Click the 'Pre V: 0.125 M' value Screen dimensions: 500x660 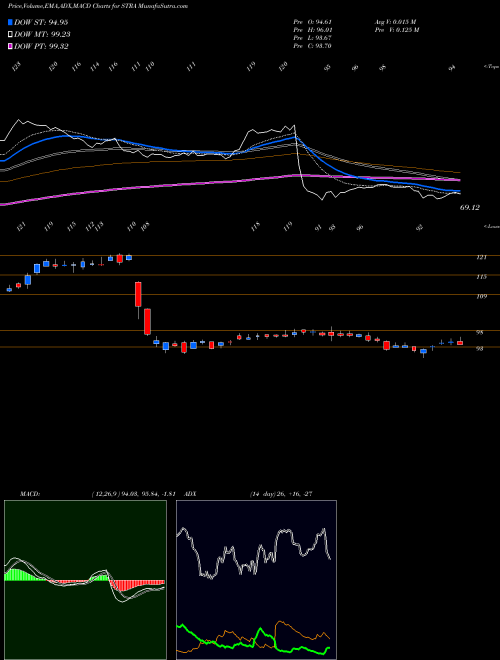[396, 30]
